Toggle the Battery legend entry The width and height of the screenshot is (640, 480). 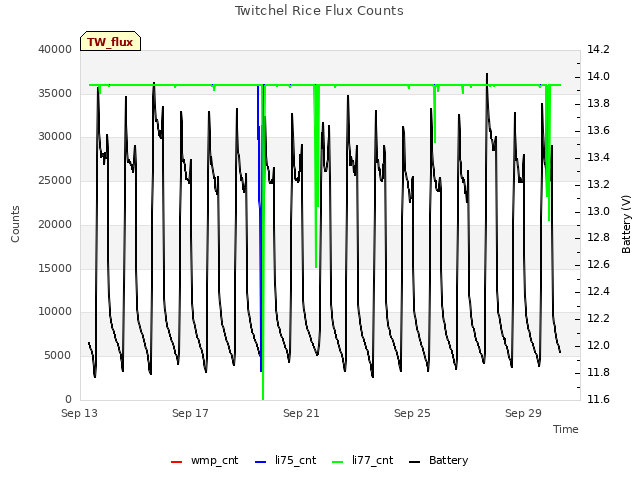[x=438, y=460]
